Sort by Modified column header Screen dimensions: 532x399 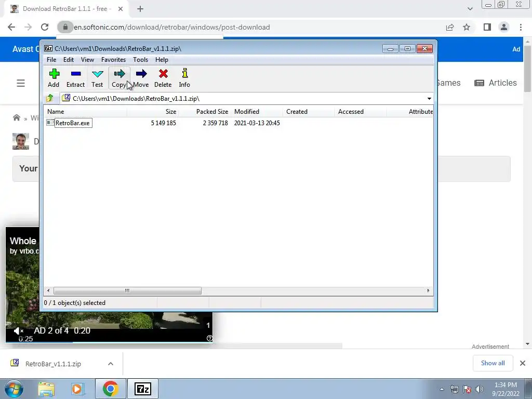[257, 112]
